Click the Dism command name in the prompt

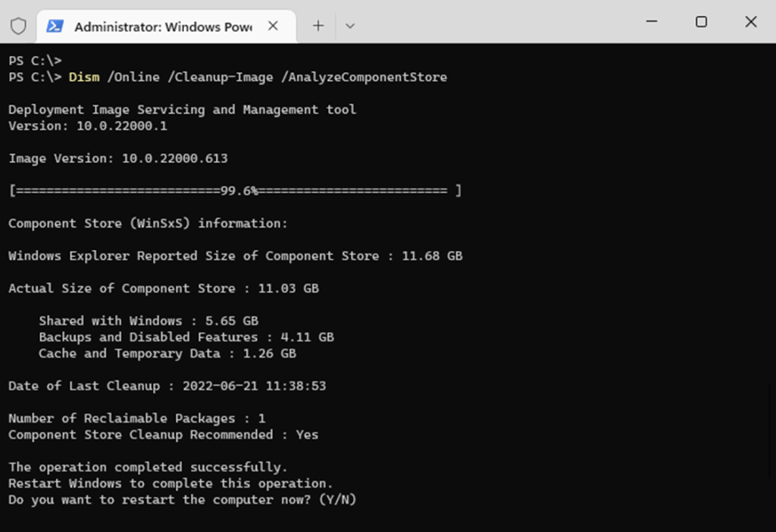tap(84, 77)
